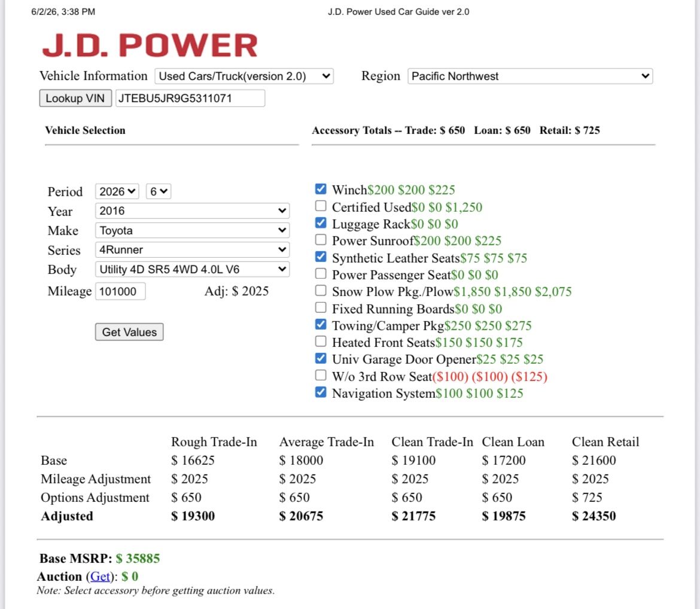Click the Options Adjustment Clean Retail $ 725
The height and width of the screenshot is (609, 700).
pos(587,497)
